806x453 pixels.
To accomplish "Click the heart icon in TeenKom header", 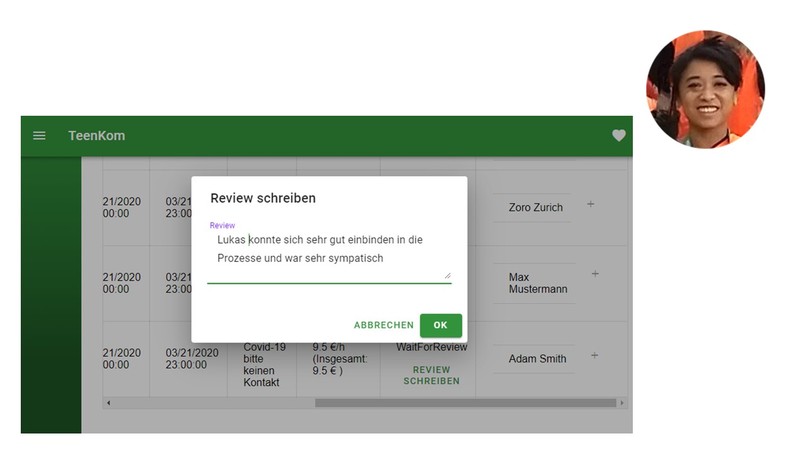I will 619,135.
